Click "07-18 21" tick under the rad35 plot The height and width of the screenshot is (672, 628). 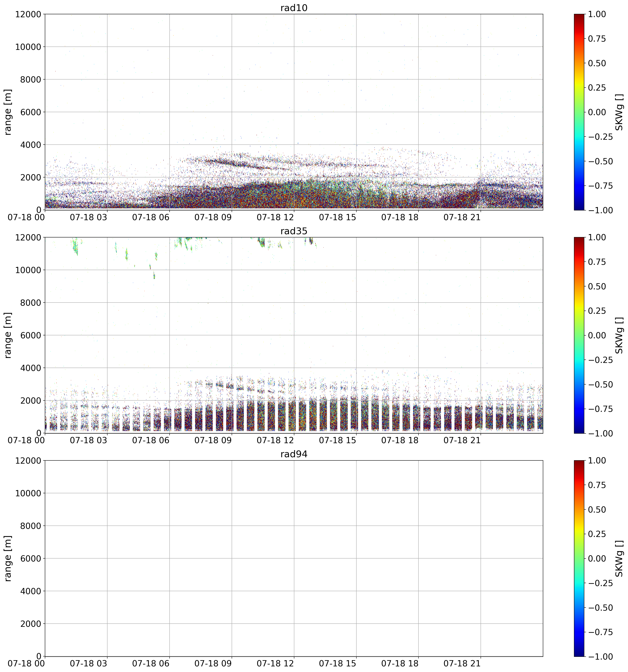point(462,440)
